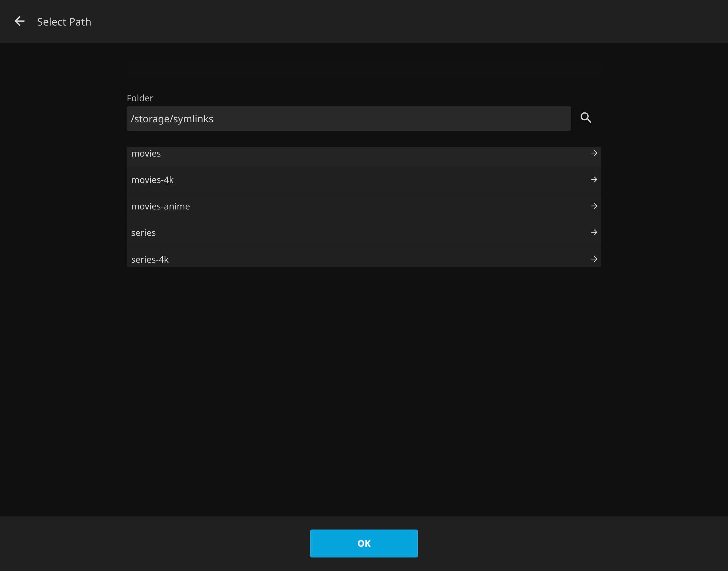Click arrow icon on movies-4k row

pos(594,179)
